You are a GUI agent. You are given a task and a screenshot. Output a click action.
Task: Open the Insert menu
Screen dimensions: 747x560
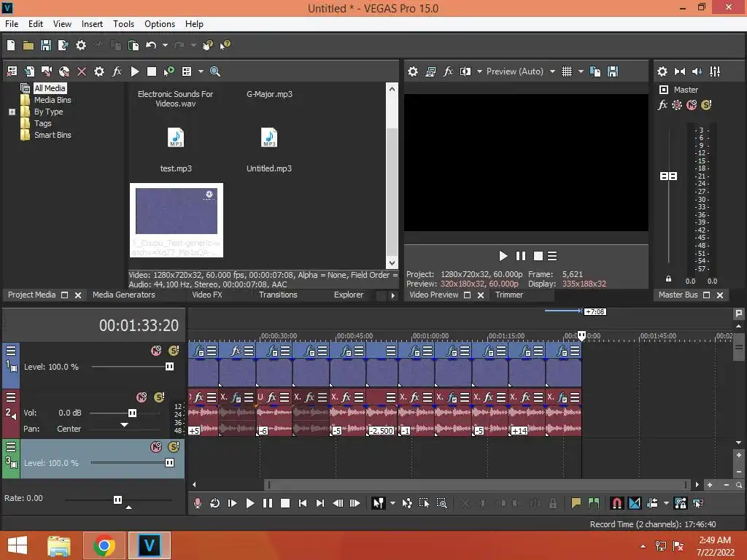click(92, 24)
